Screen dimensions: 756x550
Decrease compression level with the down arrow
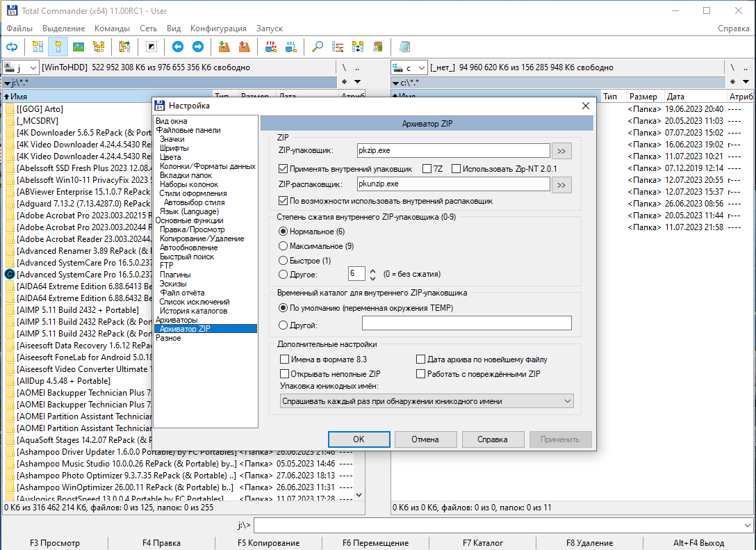pyautogui.click(x=372, y=278)
